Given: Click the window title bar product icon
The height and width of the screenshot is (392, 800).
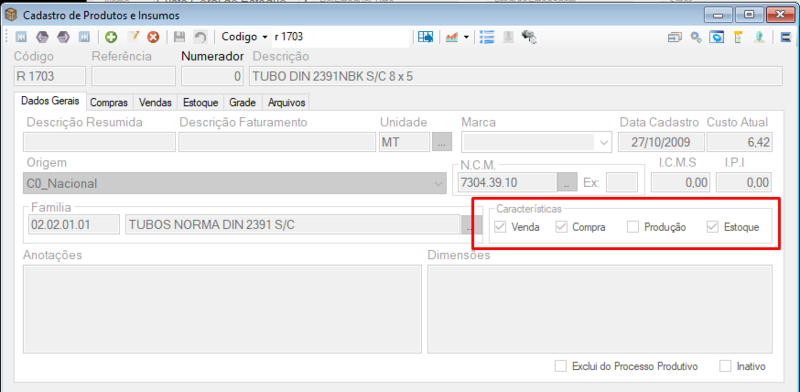Looking at the screenshot, I should [11, 15].
